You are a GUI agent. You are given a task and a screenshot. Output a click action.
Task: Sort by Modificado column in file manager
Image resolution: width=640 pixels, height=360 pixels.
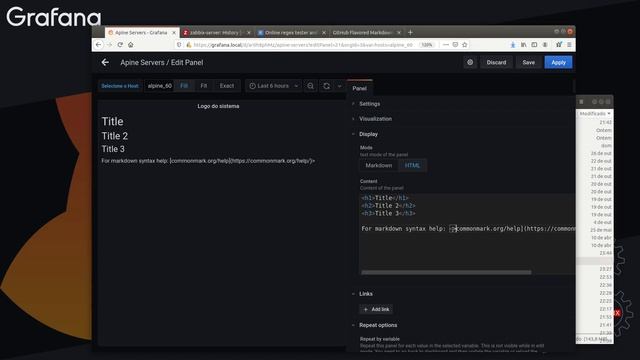(595, 113)
